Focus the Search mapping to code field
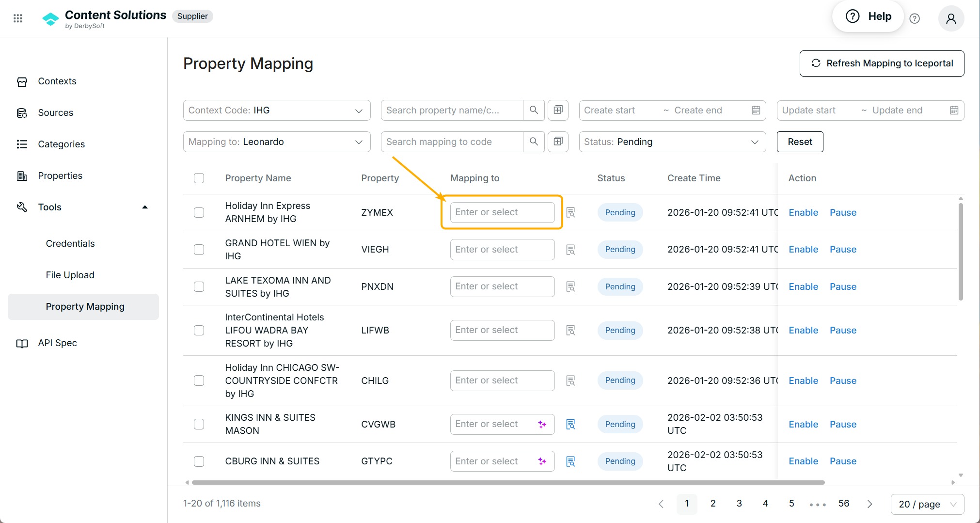980x523 pixels. (x=452, y=142)
